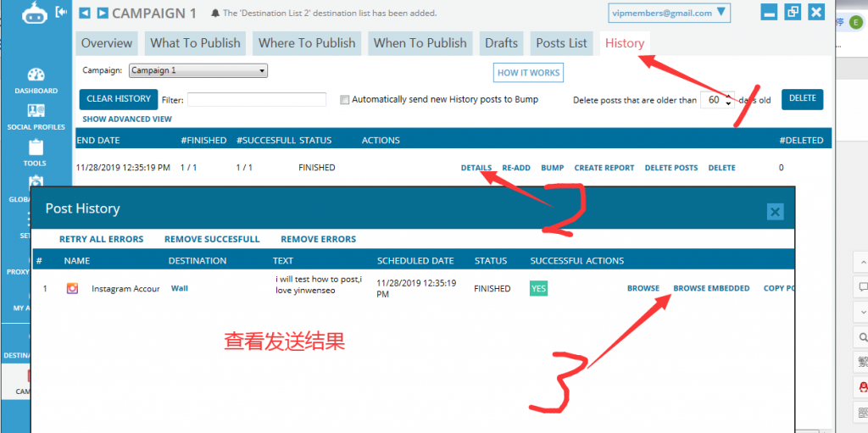Image resolution: width=868 pixels, height=433 pixels.
Task: Open the vipmembers account dropdown
Action: pyautogui.click(x=668, y=13)
